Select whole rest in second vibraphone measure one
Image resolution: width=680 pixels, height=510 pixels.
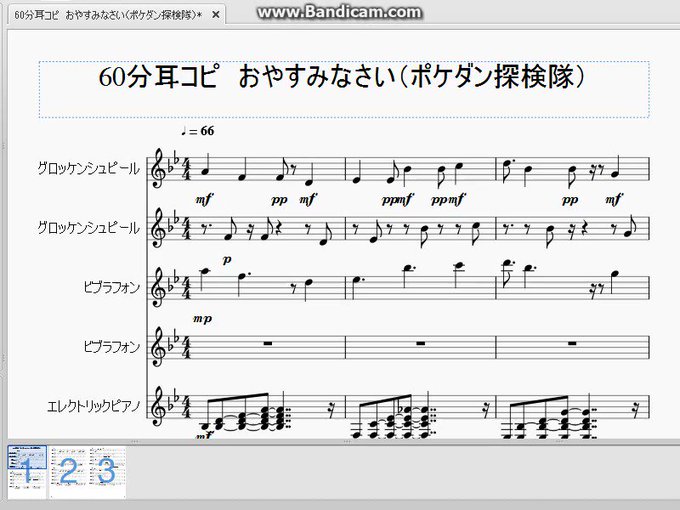pyautogui.click(x=268, y=343)
